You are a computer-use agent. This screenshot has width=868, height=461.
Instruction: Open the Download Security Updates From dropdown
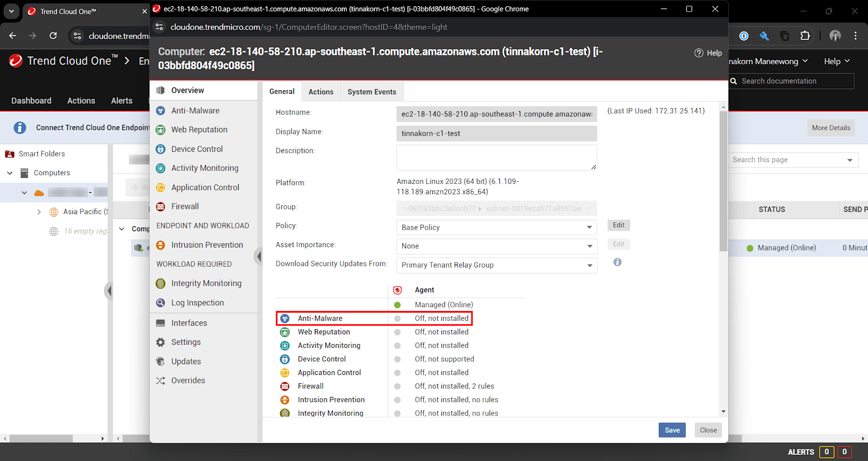[496, 265]
